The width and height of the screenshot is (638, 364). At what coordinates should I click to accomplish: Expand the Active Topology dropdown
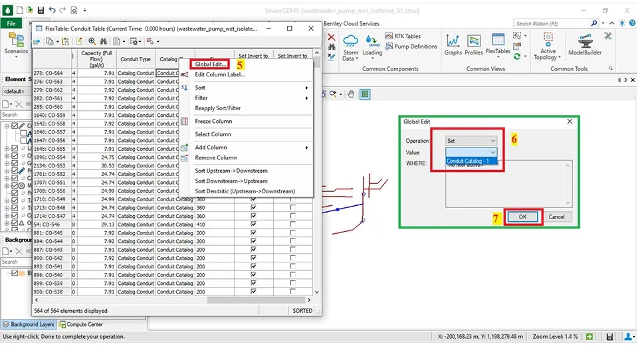[548, 57]
